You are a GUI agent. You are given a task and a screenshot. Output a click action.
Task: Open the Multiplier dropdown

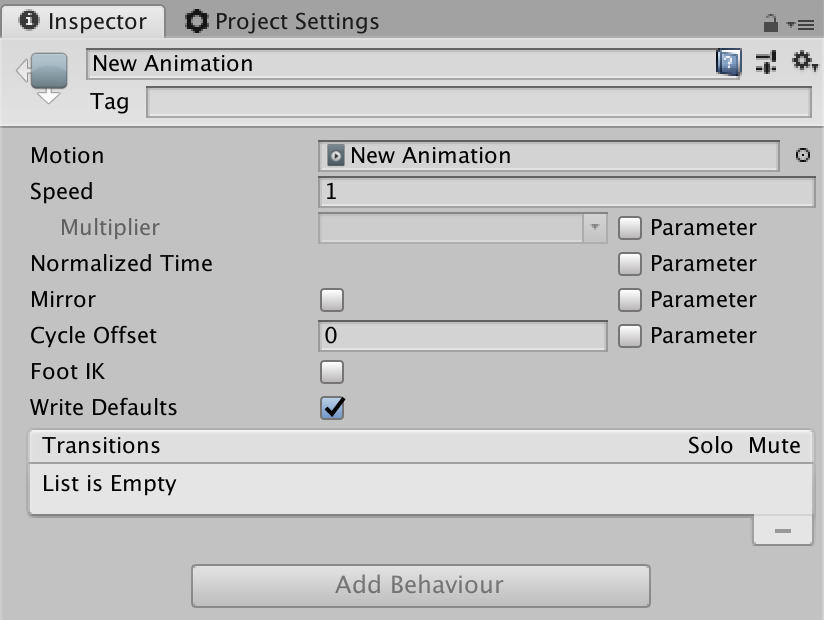tap(596, 228)
